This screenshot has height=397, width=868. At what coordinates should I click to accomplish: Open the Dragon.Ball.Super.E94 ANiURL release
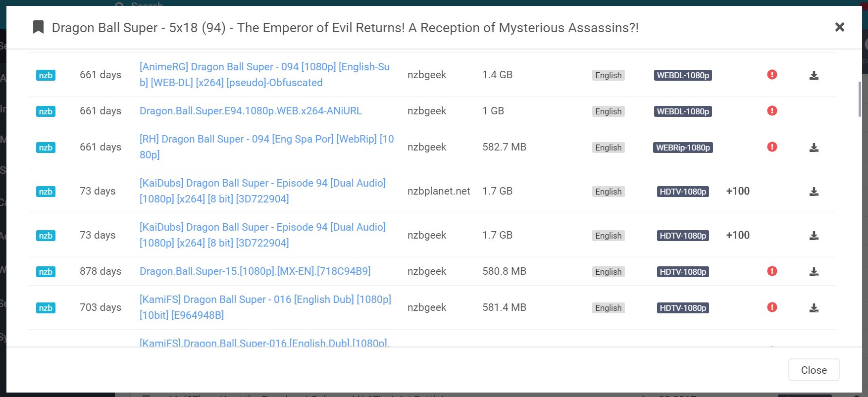[x=251, y=111]
